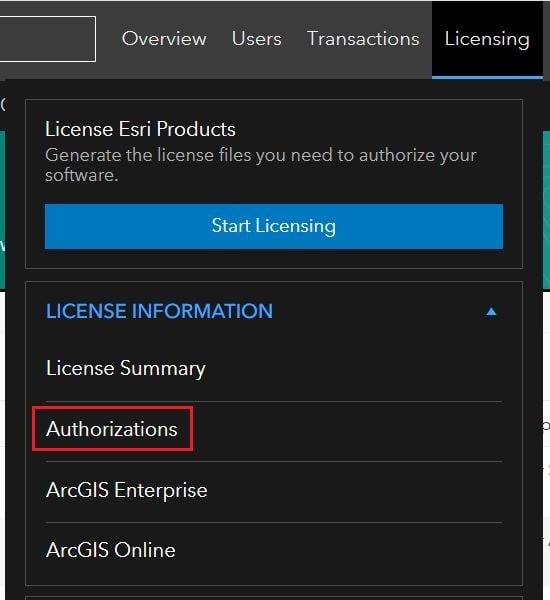Collapse License Information with the arrow
The width and height of the screenshot is (550, 600).
pos(491,312)
